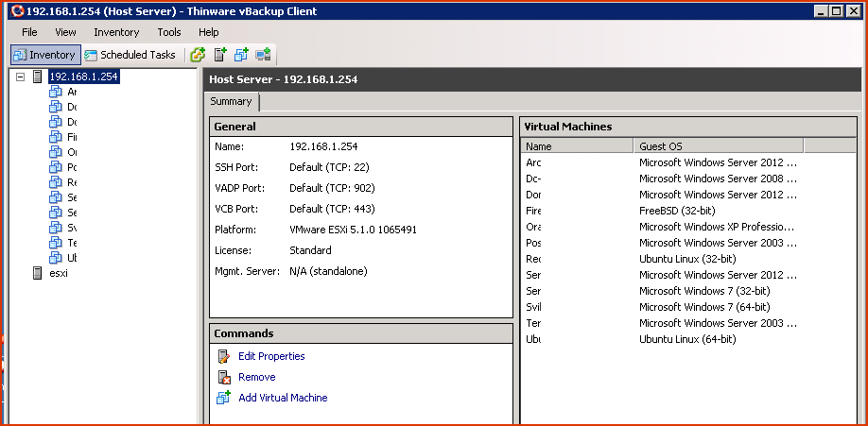The width and height of the screenshot is (868, 426).
Task: Open the Inventory menu
Action: pyautogui.click(x=116, y=32)
